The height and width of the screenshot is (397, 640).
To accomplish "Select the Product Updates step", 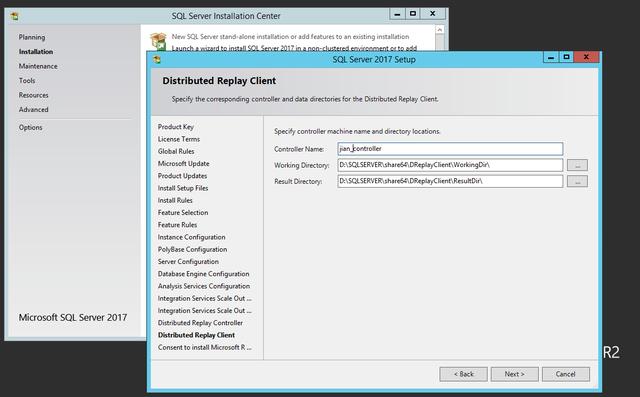I will tap(182, 176).
